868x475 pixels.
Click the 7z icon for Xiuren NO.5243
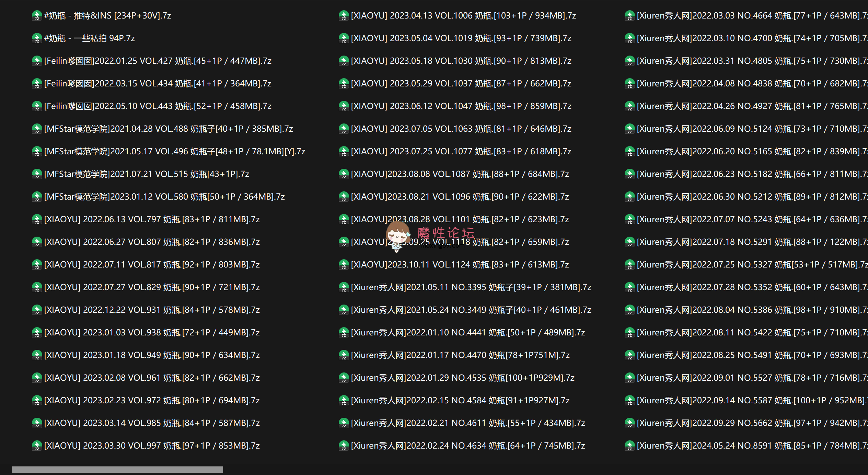pos(629,219)
